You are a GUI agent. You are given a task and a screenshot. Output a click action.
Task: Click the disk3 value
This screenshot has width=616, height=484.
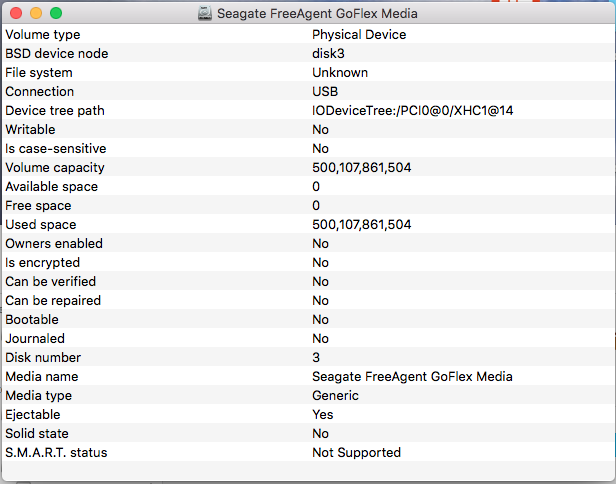tap(328, 53)
